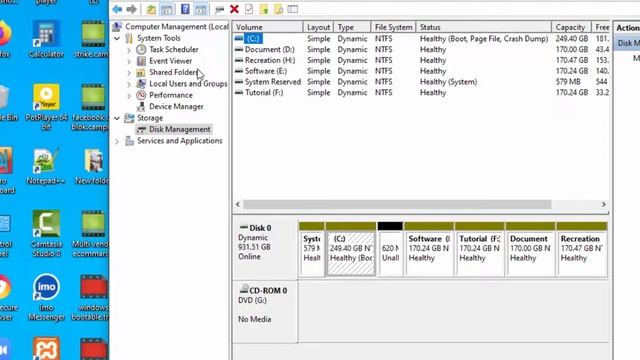This screenshot has height=360, width=640.
Task: Collapse the Storage node
Action: coord(117,118)
